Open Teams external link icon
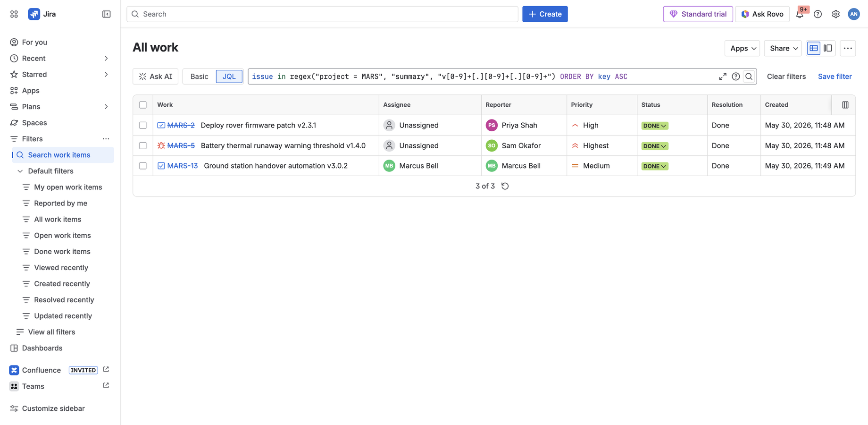 tap(106, 386)
